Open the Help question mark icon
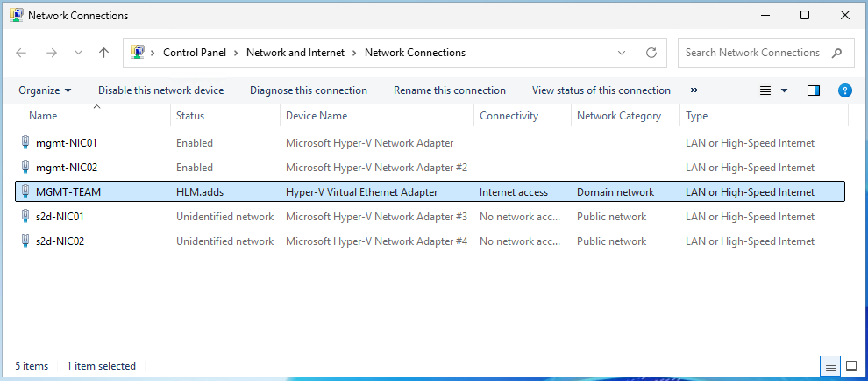This screenshot has height=381, width=868. (844, 90)
